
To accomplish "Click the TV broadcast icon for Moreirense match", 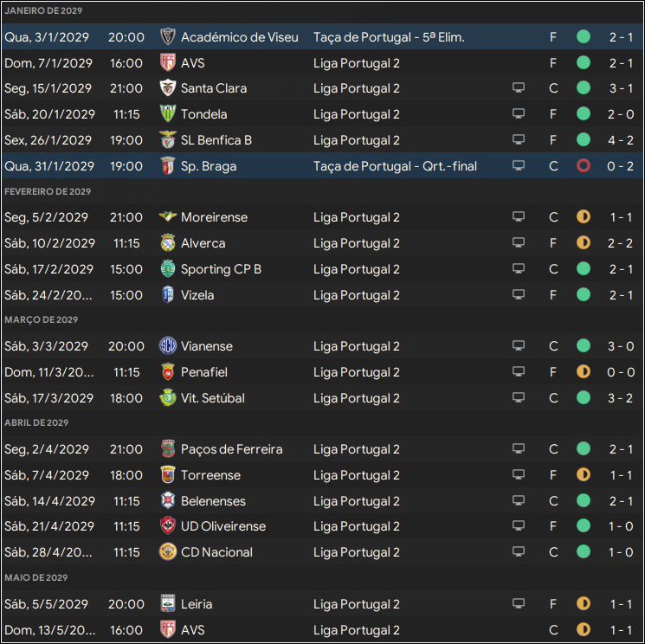I will pyautogui.click(x=519, y=216).
